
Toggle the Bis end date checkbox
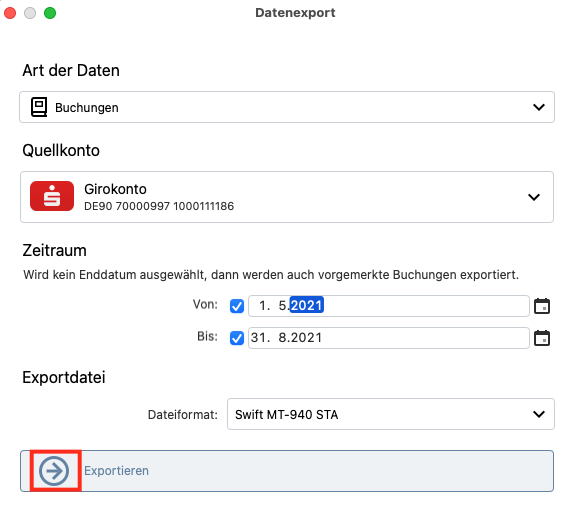(237, 338)
